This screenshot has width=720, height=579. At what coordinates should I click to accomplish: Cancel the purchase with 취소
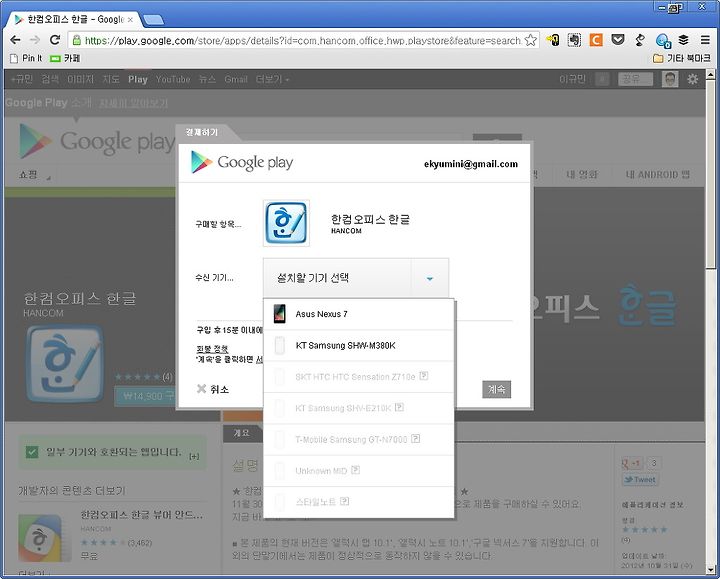point(213,389)
